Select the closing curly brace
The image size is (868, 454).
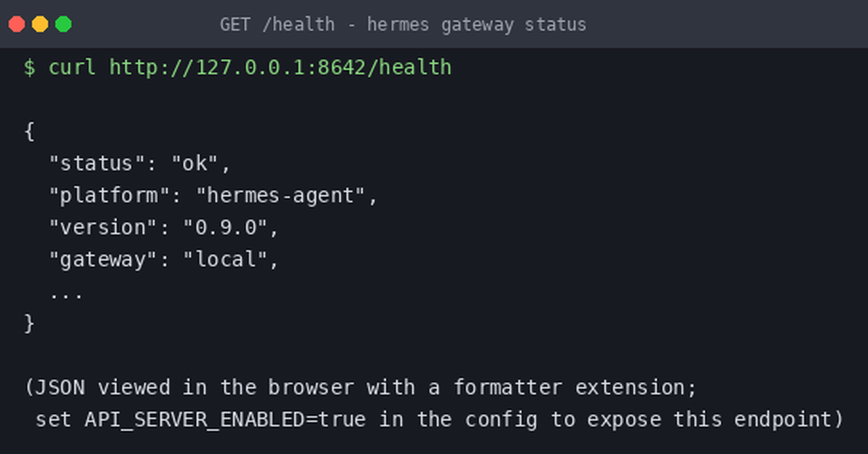pyautogui.click(x=29, y=324)
